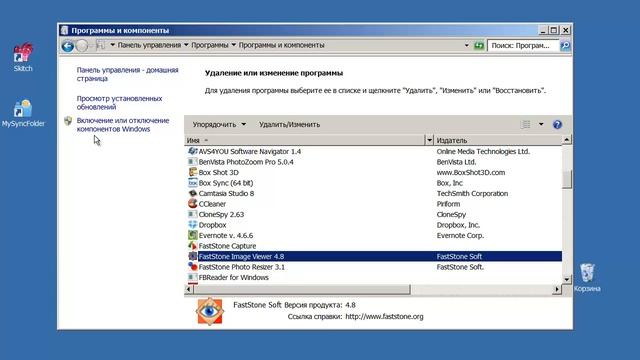Select the CCleaner icon
This screenshot has width=640, height=360.
tap(193, 204)
